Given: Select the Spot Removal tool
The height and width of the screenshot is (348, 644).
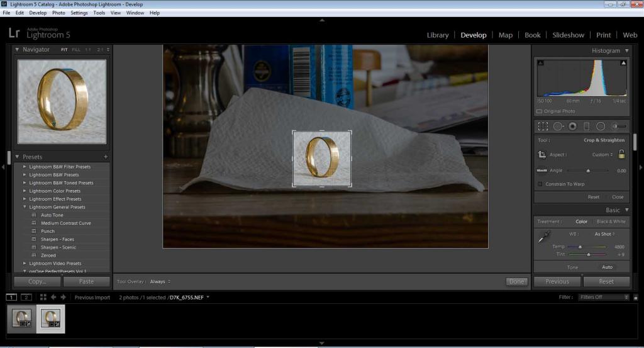Looking at the screenshot, I should (x=558, y=126).
